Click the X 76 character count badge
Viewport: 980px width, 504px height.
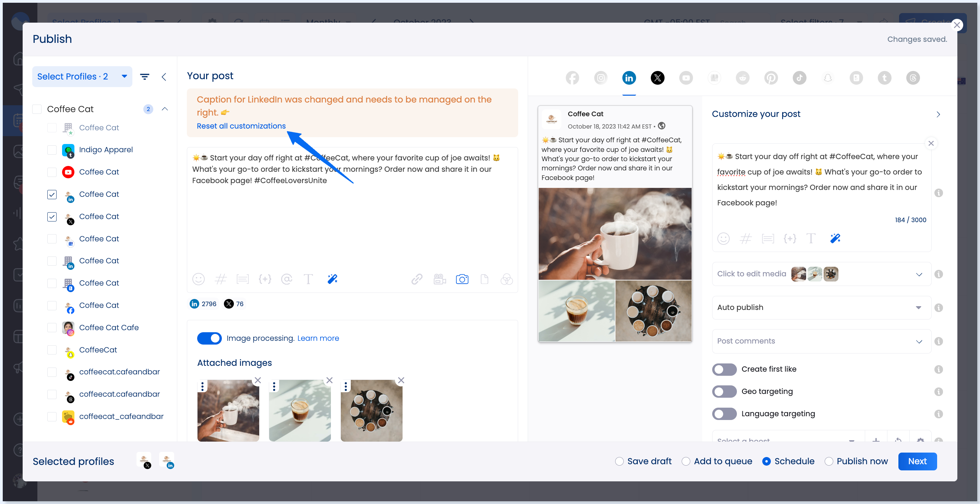234,304
